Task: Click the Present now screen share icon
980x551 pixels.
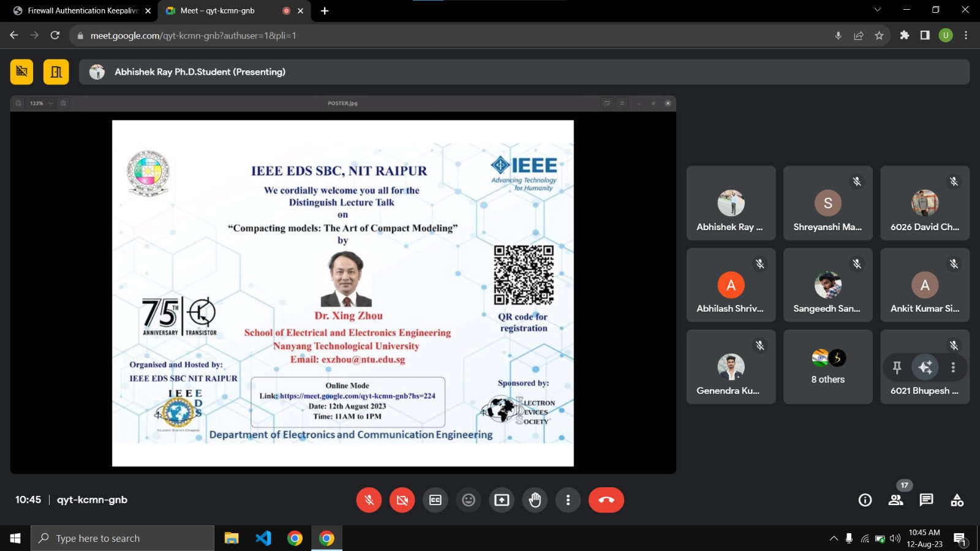Action: [502, 500]
